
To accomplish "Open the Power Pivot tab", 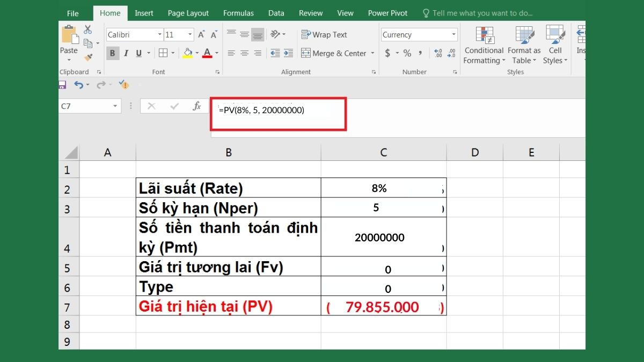I will [387, 12].
